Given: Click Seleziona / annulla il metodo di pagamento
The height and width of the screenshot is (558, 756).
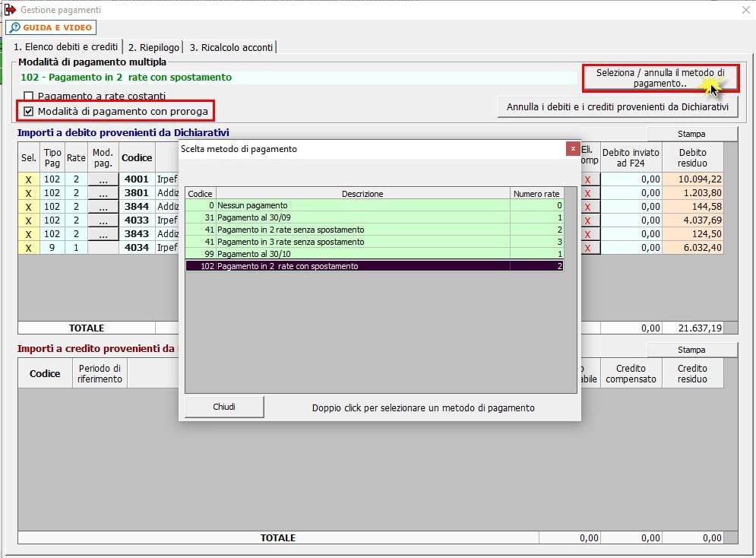Looking at the screenshot, I should coord(660,78).
